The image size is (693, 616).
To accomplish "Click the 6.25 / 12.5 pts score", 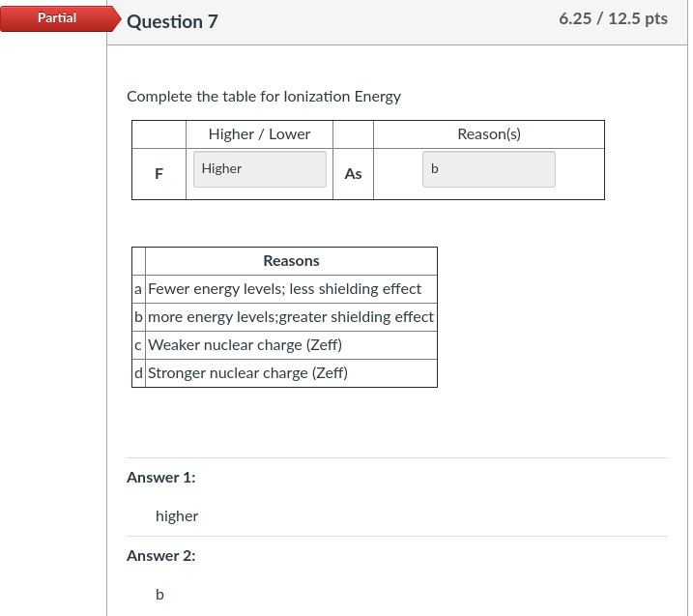I will [613, 19].
